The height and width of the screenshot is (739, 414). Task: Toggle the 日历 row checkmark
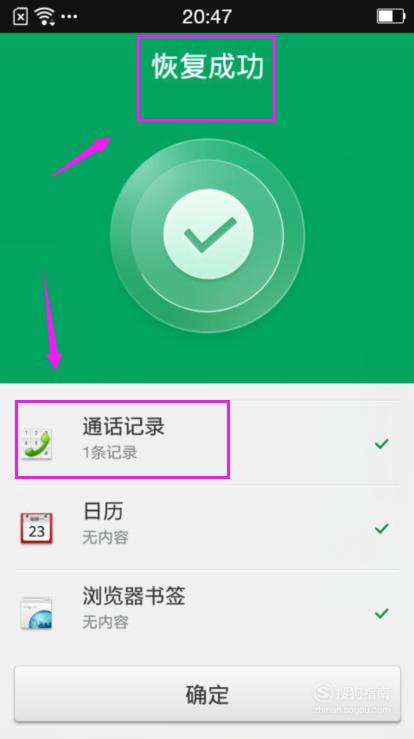(381, 528)
